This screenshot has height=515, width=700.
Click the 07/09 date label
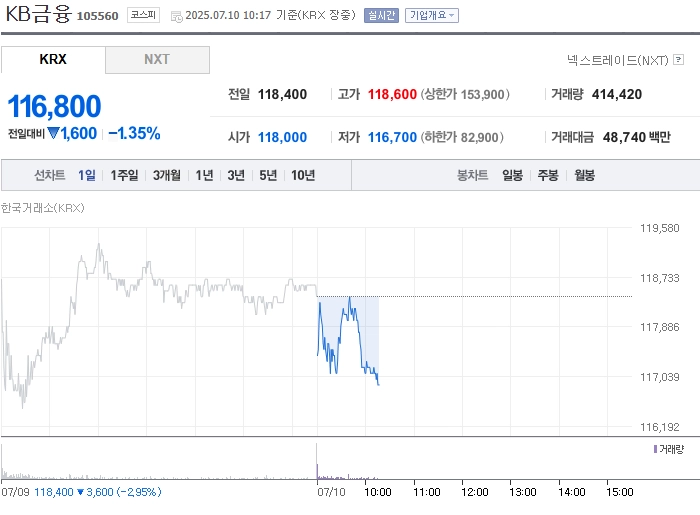[15, 492]
